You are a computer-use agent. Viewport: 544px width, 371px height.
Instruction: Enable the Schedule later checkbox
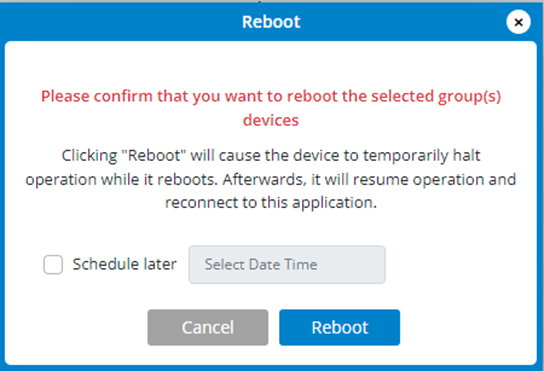(53, 265)
